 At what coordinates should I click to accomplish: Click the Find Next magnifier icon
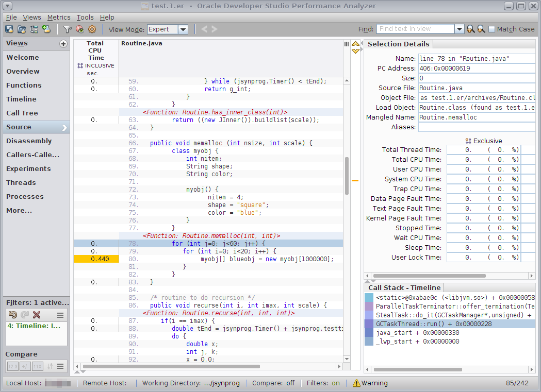coord(481,29)
